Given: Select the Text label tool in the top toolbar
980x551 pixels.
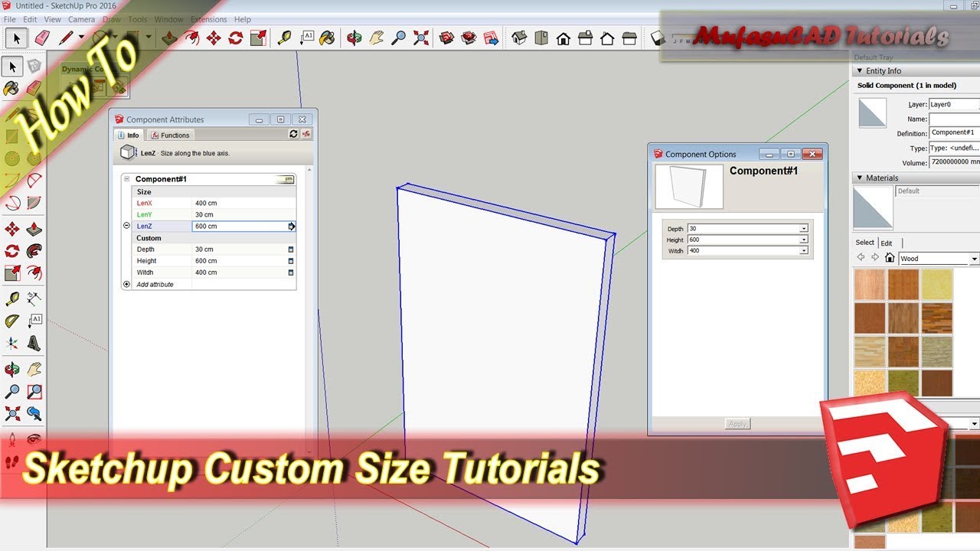Looking at the screenshot, I should (306, 37).
